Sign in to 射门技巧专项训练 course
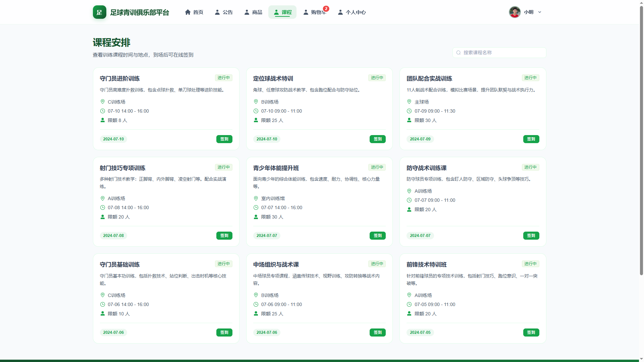 [224, 236]
